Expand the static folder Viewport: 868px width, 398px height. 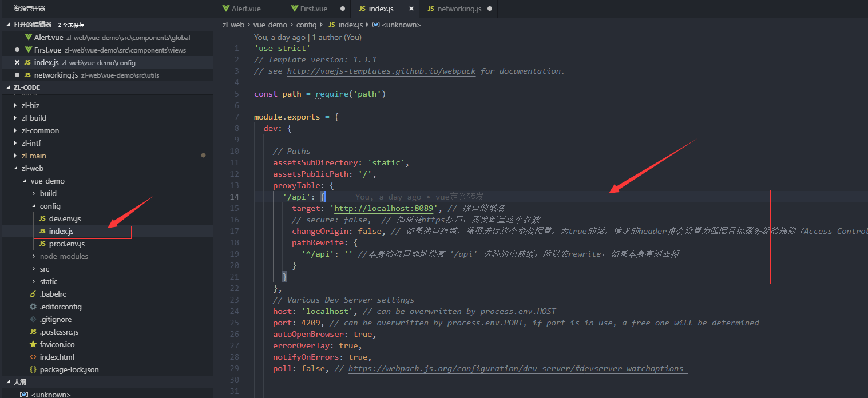click(49, 281)
